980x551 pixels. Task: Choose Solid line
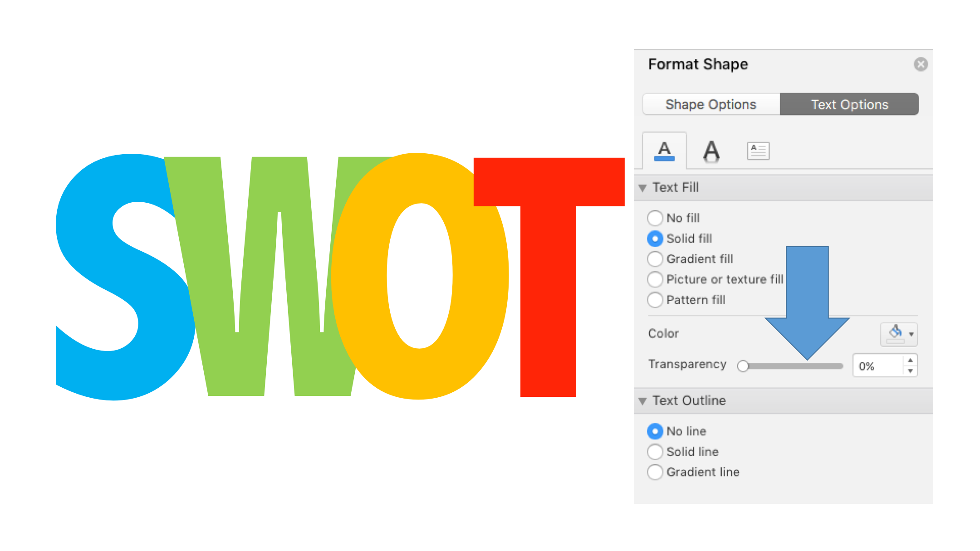(x=655, y=452)
